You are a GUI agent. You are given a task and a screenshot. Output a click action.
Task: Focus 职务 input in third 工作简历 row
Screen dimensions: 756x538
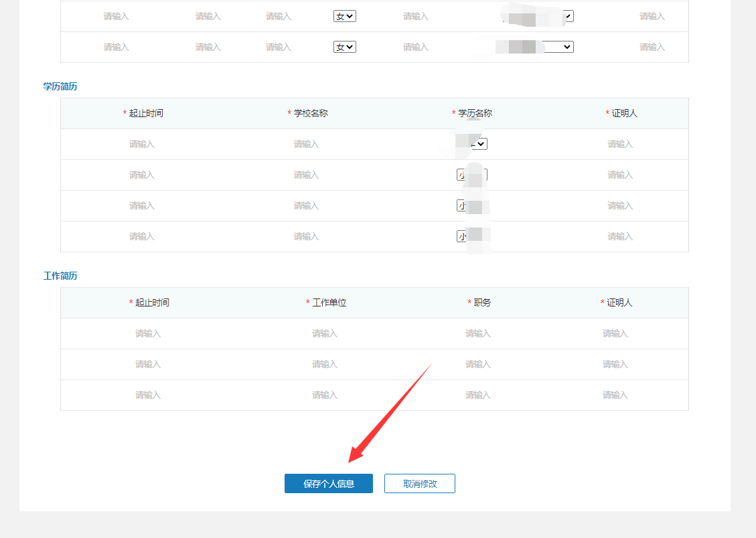478,395
